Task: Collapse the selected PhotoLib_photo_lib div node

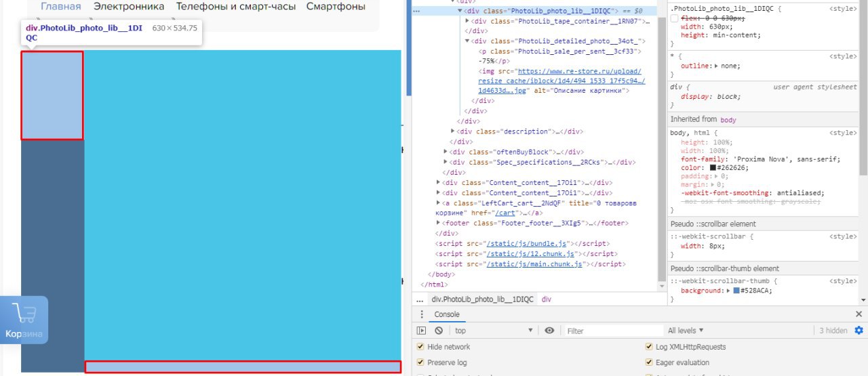Action: [460, 12]
